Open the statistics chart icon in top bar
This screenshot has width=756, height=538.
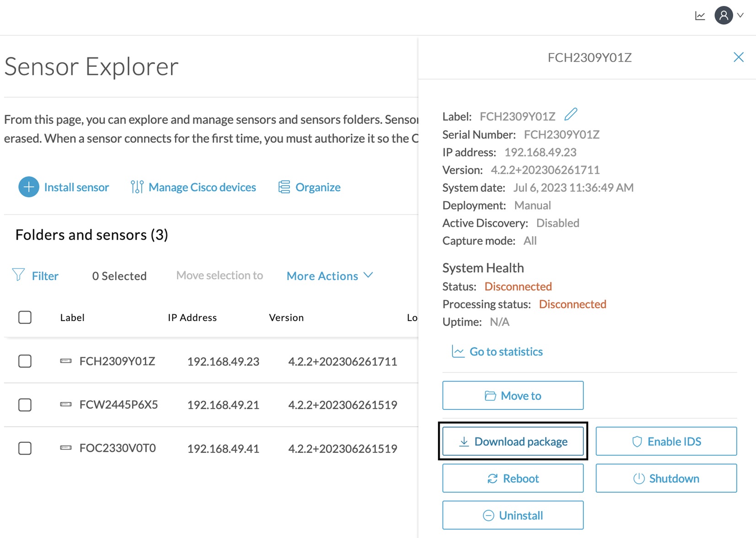click(x=700, y=16)
